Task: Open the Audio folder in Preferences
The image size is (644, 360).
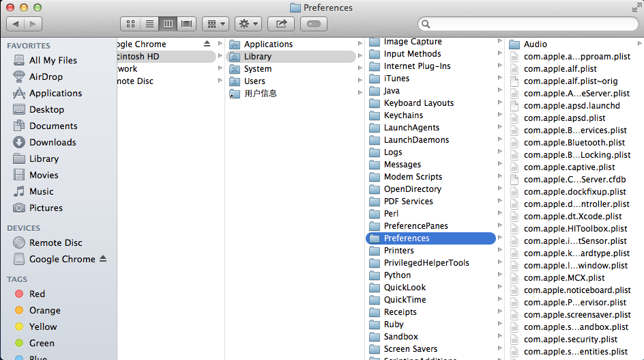Action: (x=535, y=44)
